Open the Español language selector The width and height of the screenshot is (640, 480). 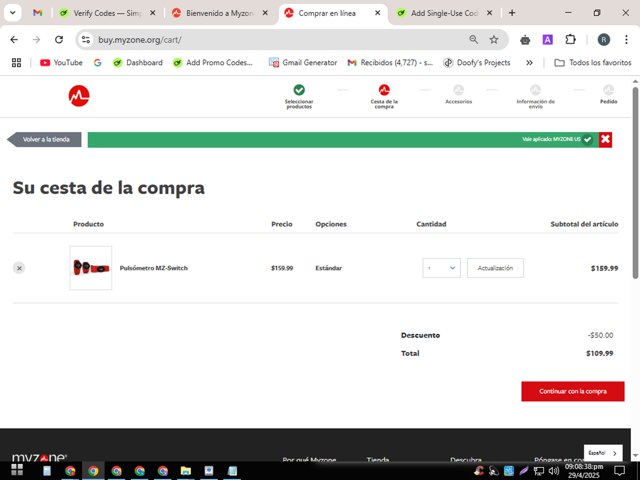pos(603,453)
